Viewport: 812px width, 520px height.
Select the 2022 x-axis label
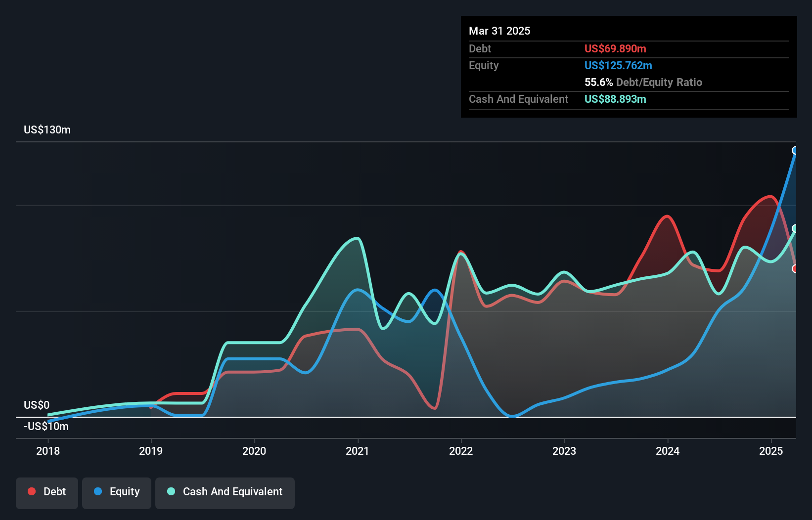click(461, 451)
